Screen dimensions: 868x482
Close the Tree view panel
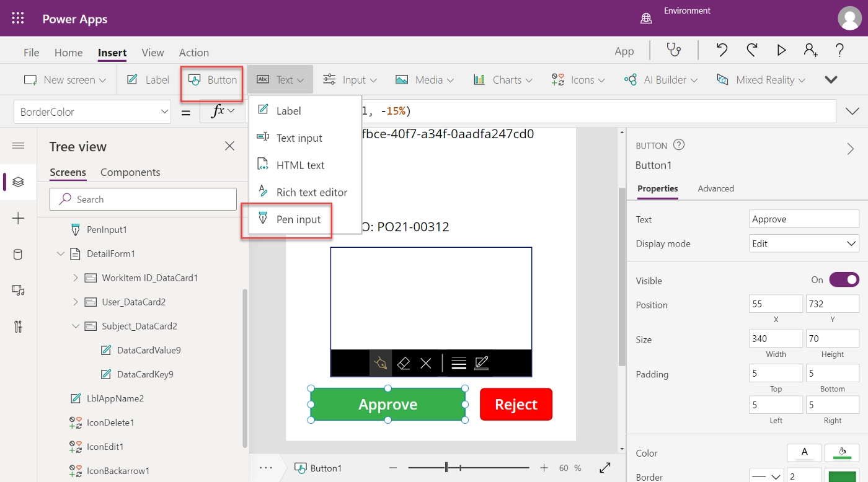(x=229, y=146)
